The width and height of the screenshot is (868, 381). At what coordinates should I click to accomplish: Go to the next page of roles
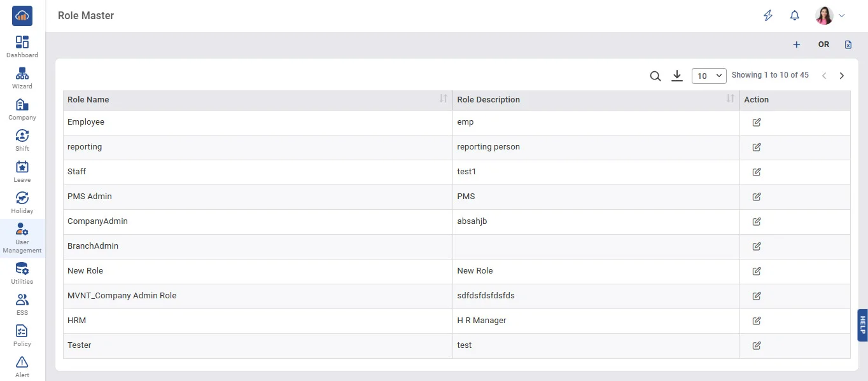click(841, 76)
